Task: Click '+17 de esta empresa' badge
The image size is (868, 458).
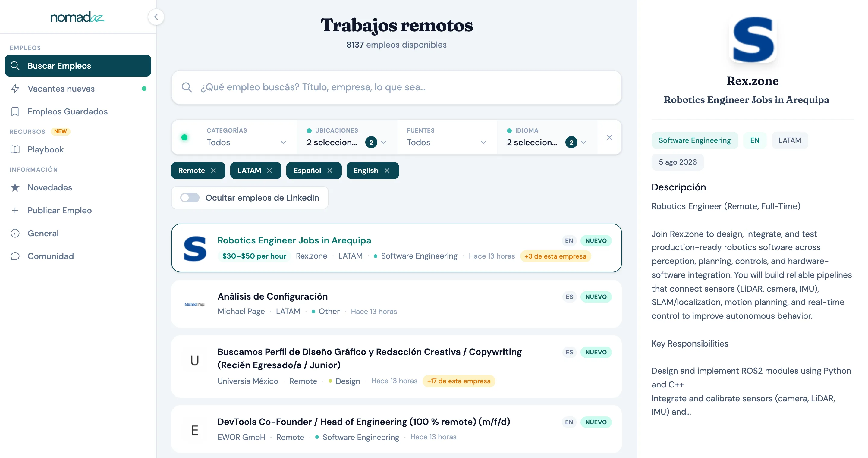Action: [x=459, y=381]
